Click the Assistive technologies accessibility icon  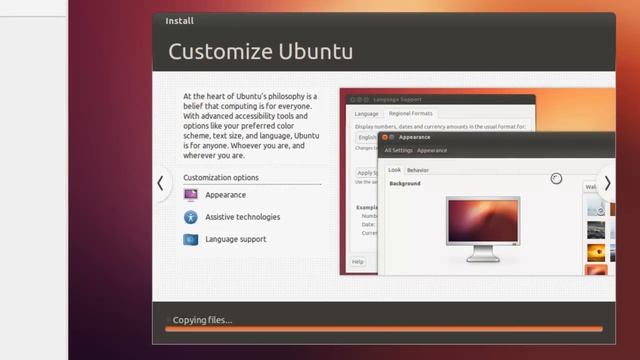point(191,217)
